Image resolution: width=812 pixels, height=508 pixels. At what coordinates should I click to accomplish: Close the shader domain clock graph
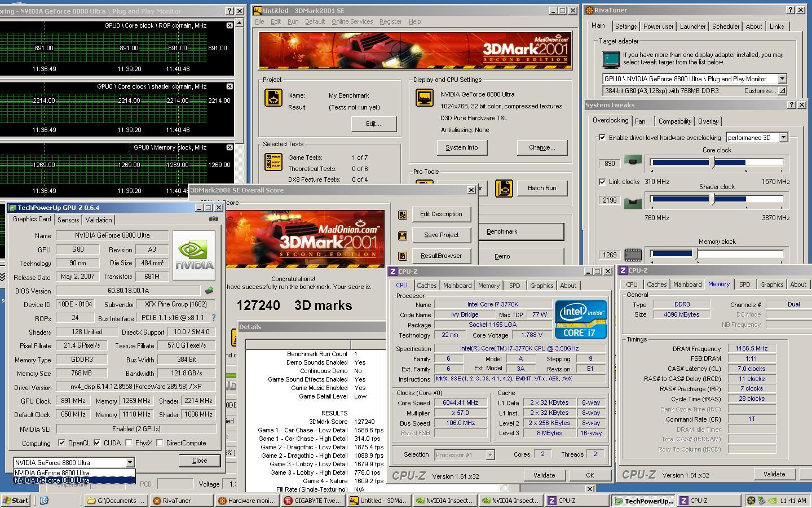230,86
